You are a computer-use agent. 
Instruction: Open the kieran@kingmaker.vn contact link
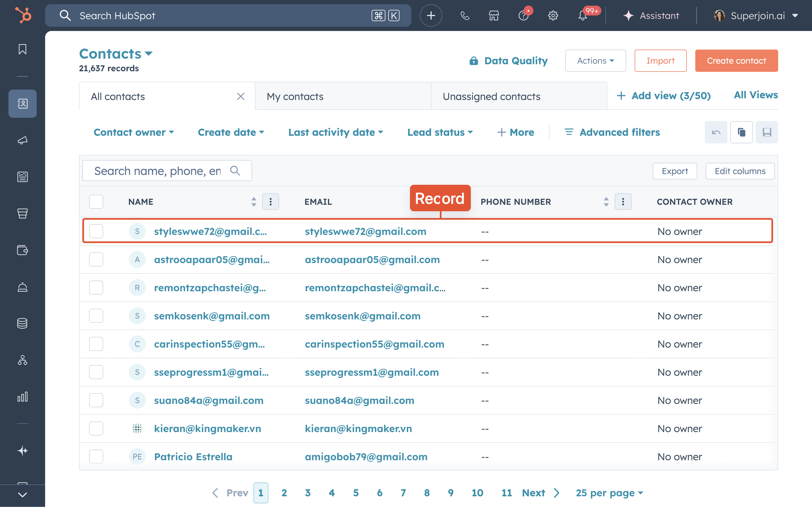click(207, 428)
